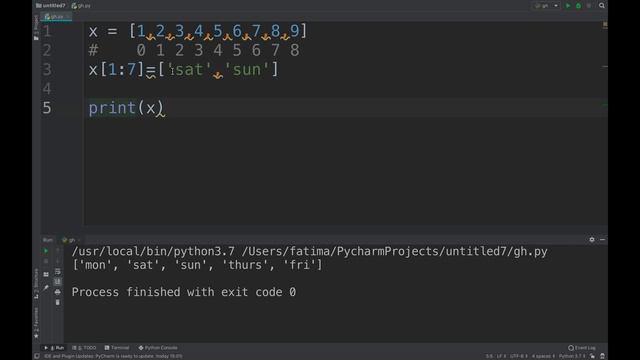Image resolution: width=640 pixels, height=360 pixels.
Task: Click the untitled7 project breadcrumb
Action: pyautogui.click(x=51, y=6)
